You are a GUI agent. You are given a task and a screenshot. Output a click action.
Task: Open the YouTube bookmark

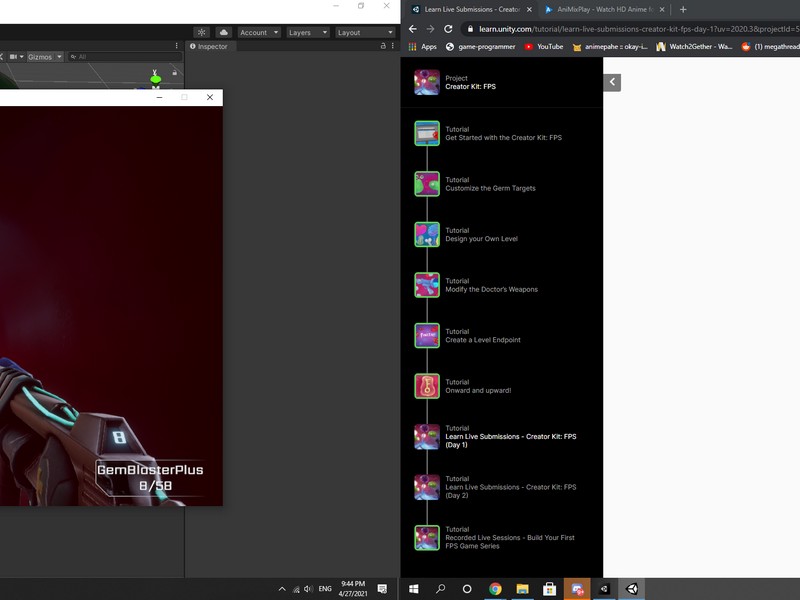tap(544, 46)
